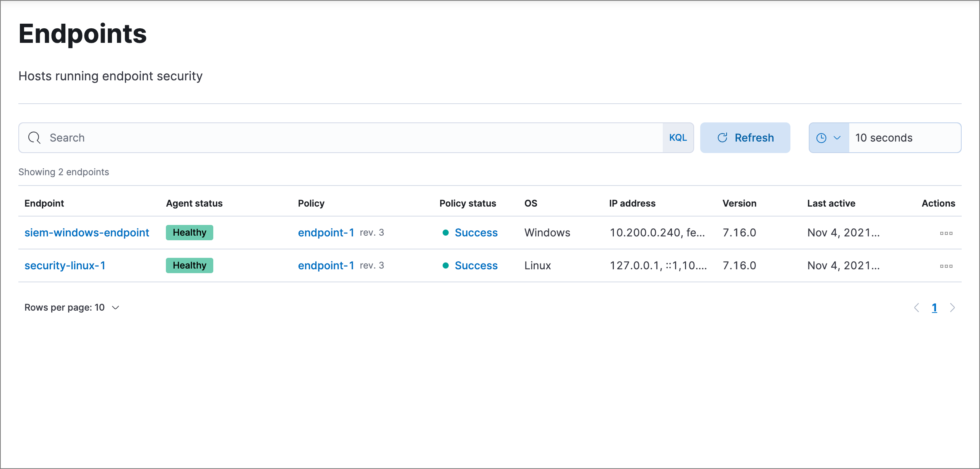Sort the table by Last active column
The image size is (980, 469).
tap(831, 203)
